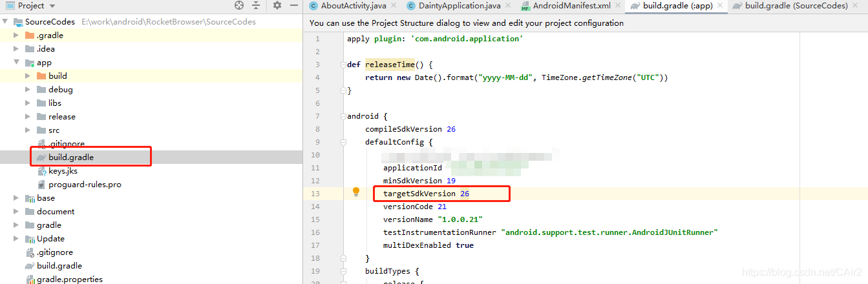Click the .gitignore file icon under app
The width and height of the screenshot is (868, 284).
[x=42, y=144]
